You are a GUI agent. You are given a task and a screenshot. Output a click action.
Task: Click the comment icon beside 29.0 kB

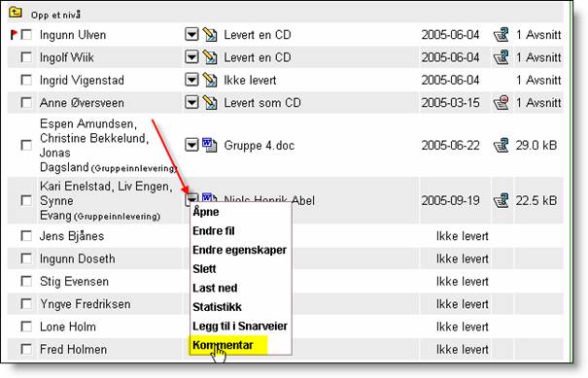501,145
